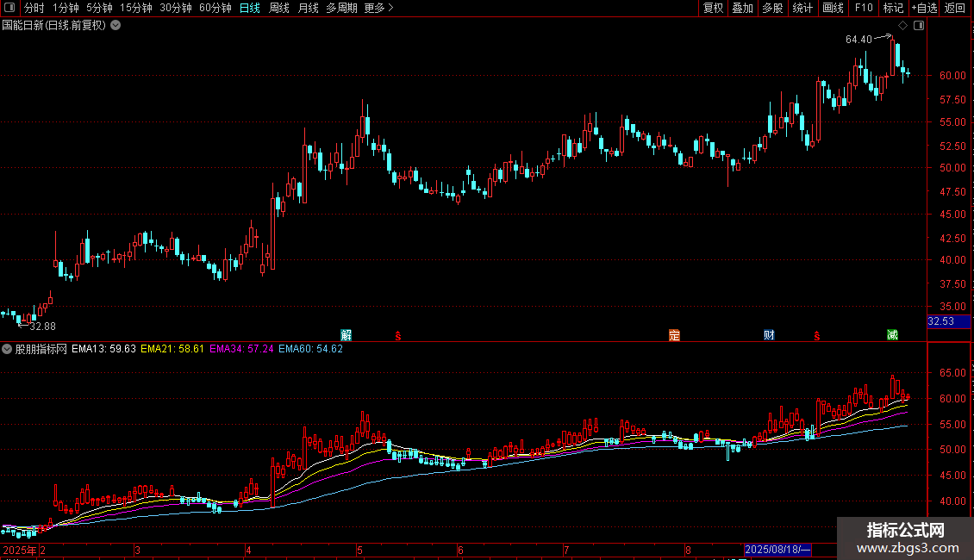Open the 统计 statistics tool

click(802, 8)
